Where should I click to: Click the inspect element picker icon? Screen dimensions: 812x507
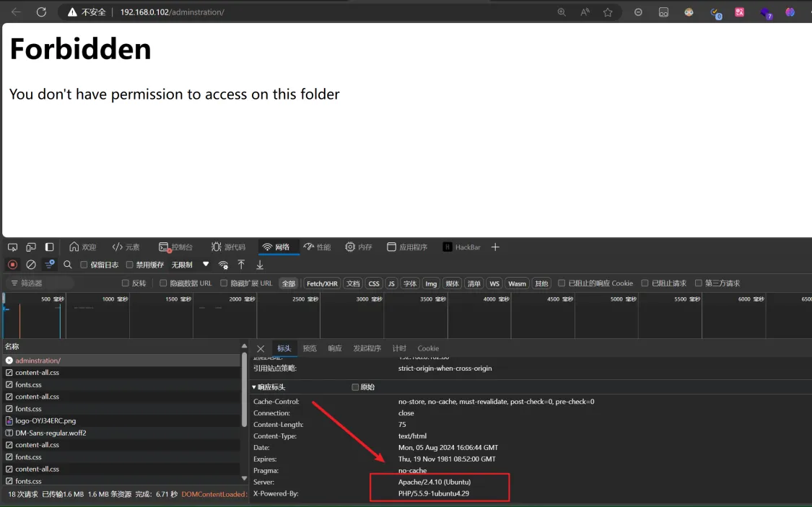click(x=12, y=247)
